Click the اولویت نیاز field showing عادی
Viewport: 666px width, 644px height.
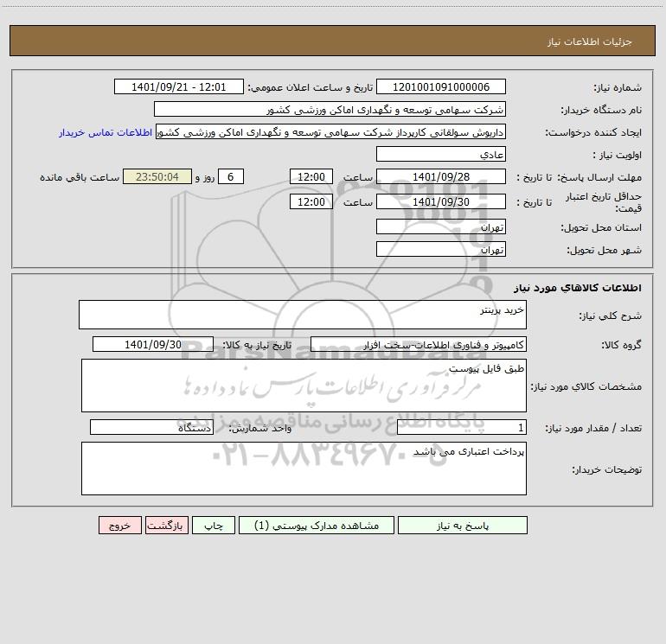point(441,155)
